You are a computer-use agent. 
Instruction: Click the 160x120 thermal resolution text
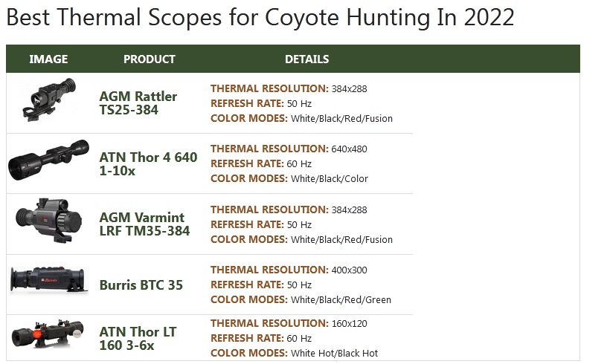pyautogui.click(x=349, y=324)
